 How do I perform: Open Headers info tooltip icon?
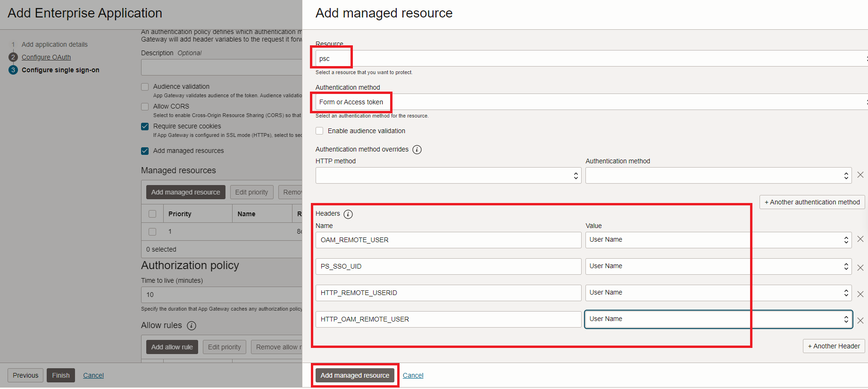click(348, 214)
